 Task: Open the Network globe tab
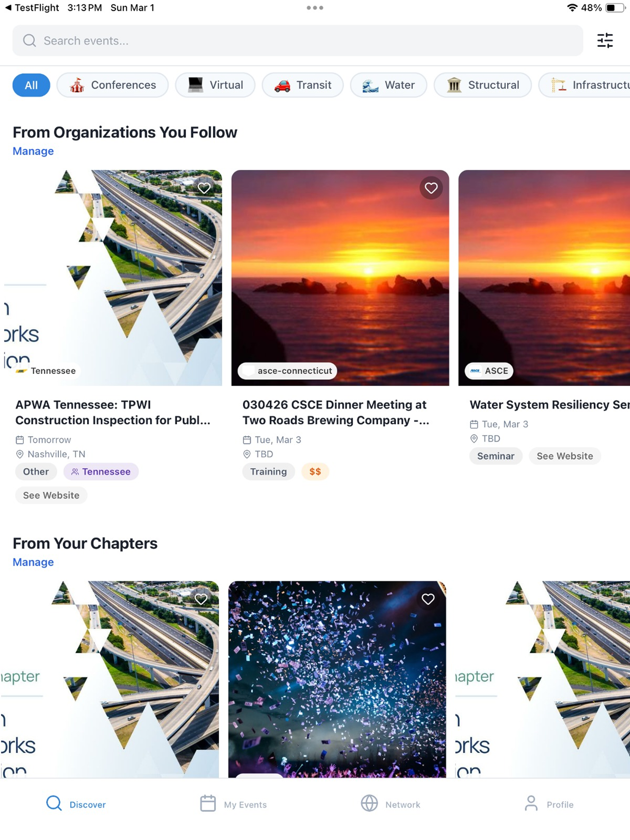coord(390,804)
